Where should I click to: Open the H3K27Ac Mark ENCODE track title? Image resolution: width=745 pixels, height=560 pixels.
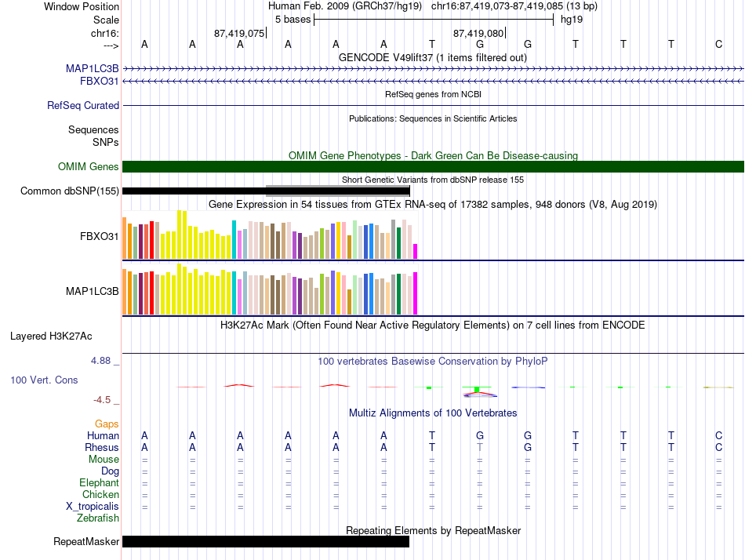pos(433,325)
